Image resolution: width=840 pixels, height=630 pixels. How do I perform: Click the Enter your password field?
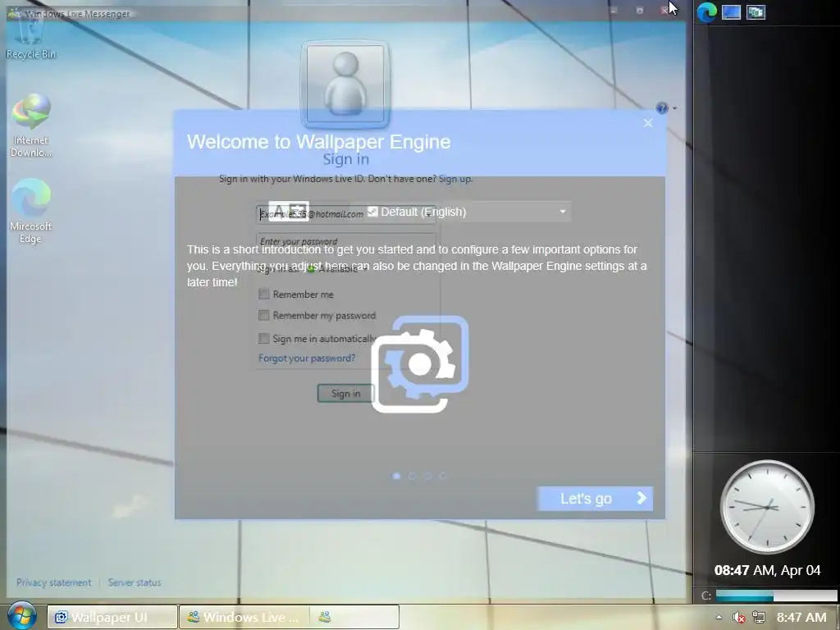click(x=345, y=241)
